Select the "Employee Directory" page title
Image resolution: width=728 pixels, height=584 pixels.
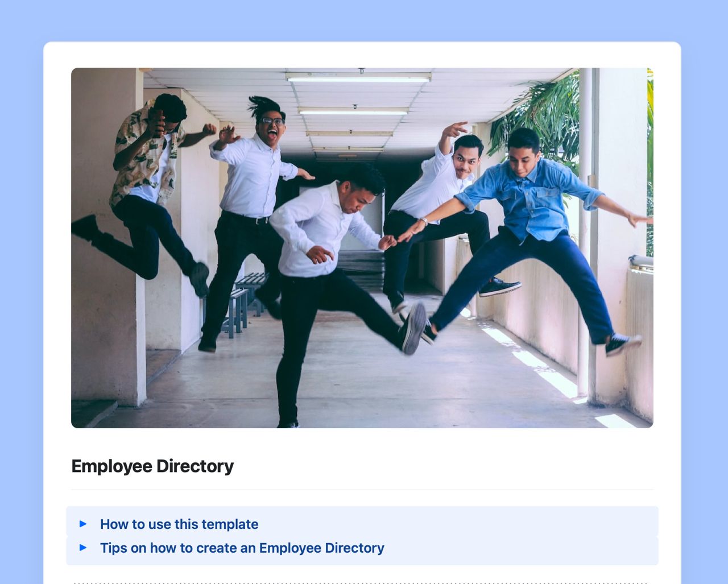(x=152, y=466)
